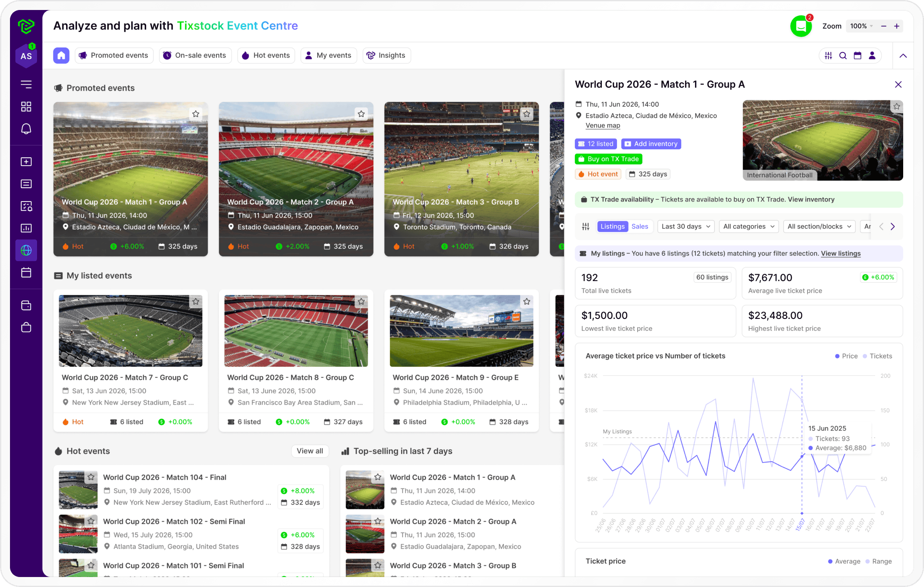
Task: Close the event detail panel
Action: (x=898, y=85)
